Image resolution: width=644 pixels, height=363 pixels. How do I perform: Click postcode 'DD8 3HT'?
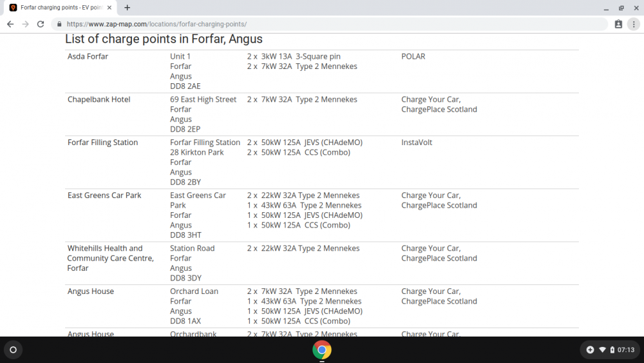(185, 235)
